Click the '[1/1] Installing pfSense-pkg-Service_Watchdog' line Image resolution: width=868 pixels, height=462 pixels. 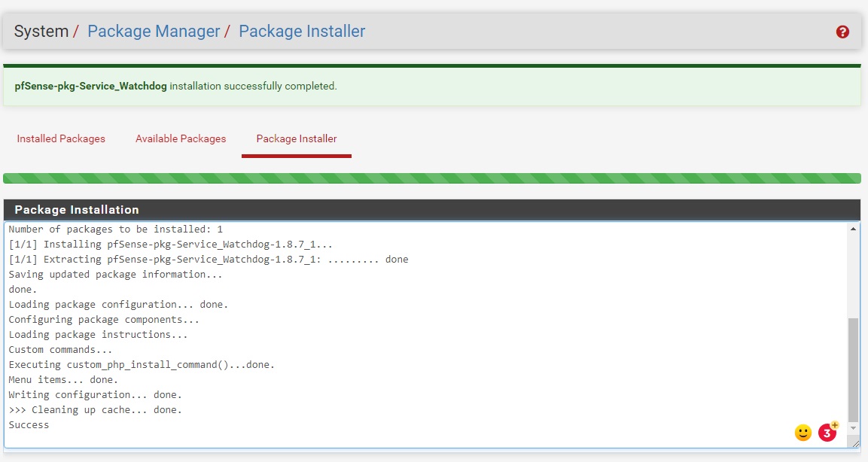click(170, 245)
